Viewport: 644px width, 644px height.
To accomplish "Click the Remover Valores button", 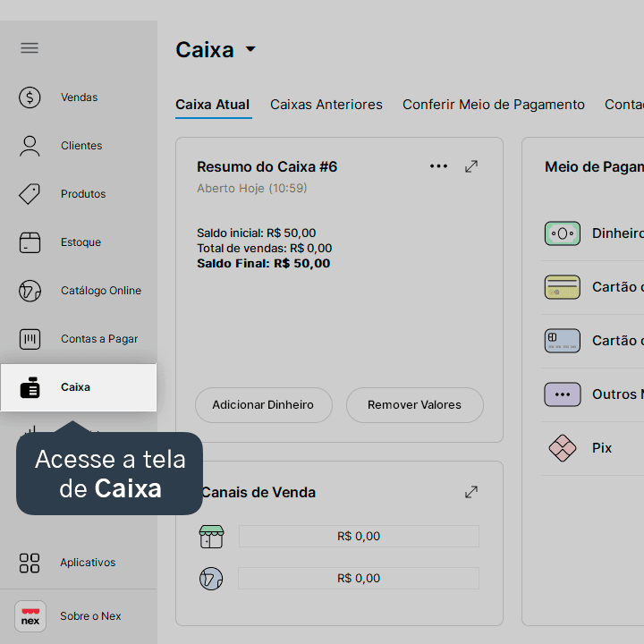I will pyautogui.click(x=414, y=405).
